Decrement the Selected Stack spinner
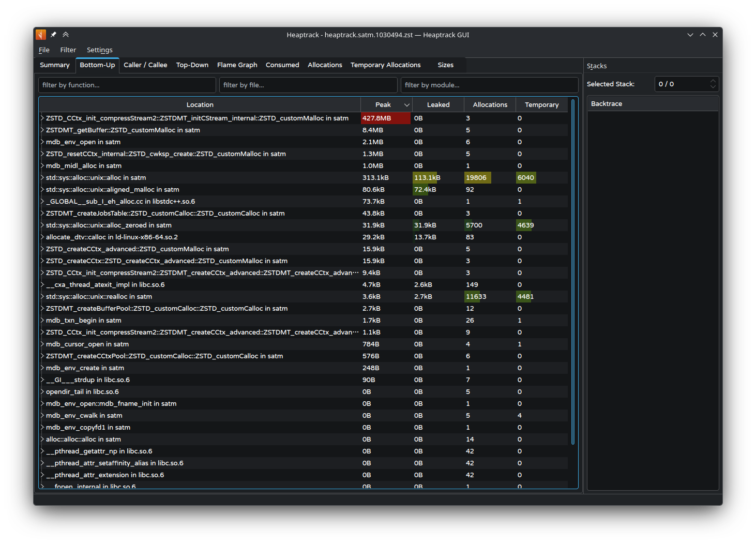This screenshot has height=545, width=756. tap(713, 87)
